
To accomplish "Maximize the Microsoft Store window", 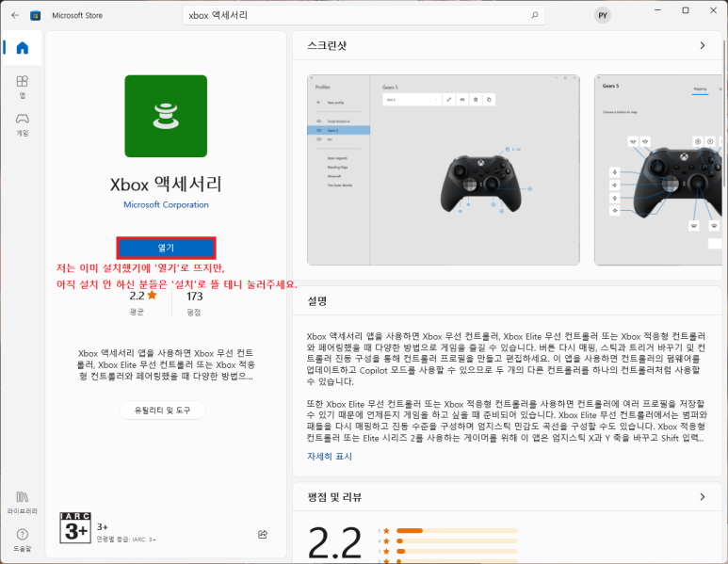I will (686, 10).
